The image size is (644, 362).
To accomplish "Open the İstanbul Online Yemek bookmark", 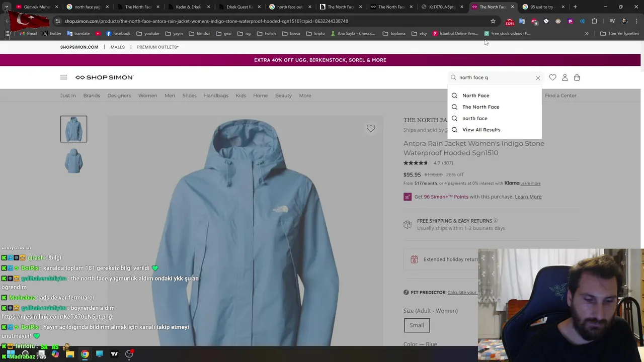I will [x=455, y=34].
